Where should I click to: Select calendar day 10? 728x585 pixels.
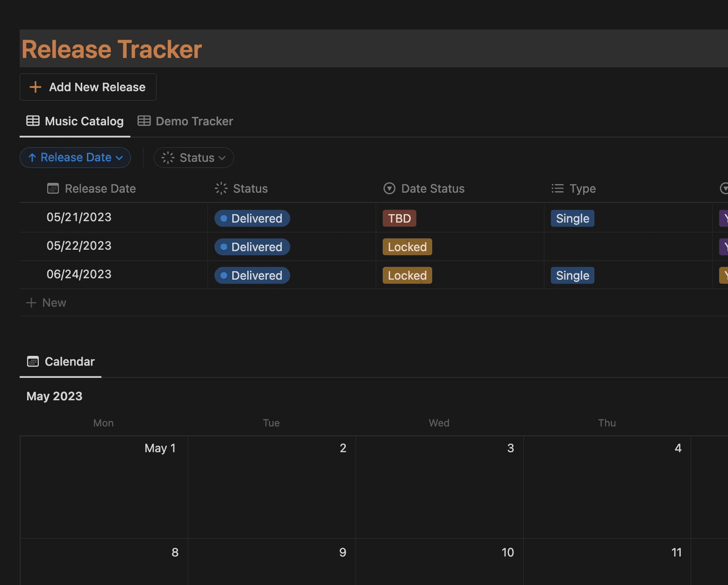click(x=440, y=562)
